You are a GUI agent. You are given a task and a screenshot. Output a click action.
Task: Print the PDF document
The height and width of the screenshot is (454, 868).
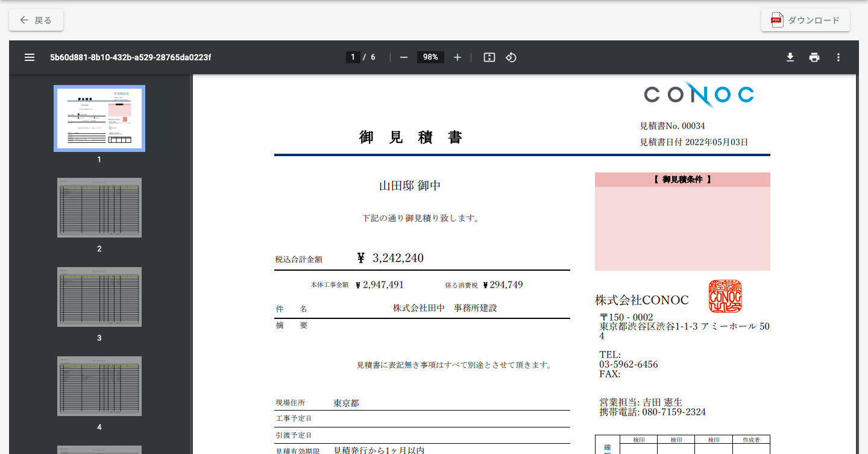coord(814,57)
